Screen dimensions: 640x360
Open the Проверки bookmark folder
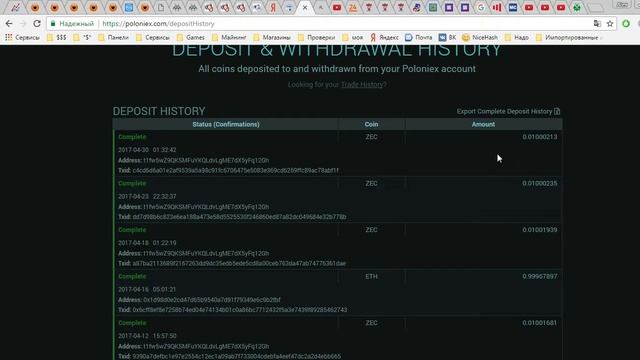pos(316,38)
